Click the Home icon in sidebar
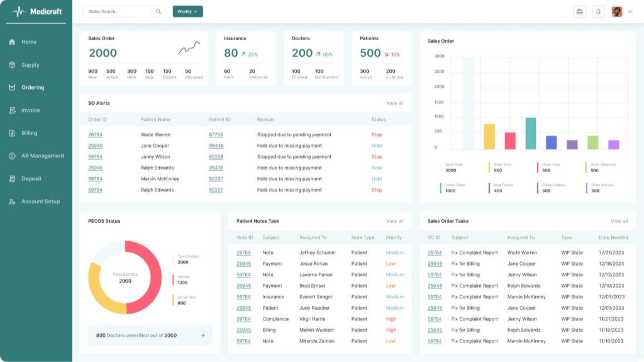644x362 pixels. [x=12, y=42]
